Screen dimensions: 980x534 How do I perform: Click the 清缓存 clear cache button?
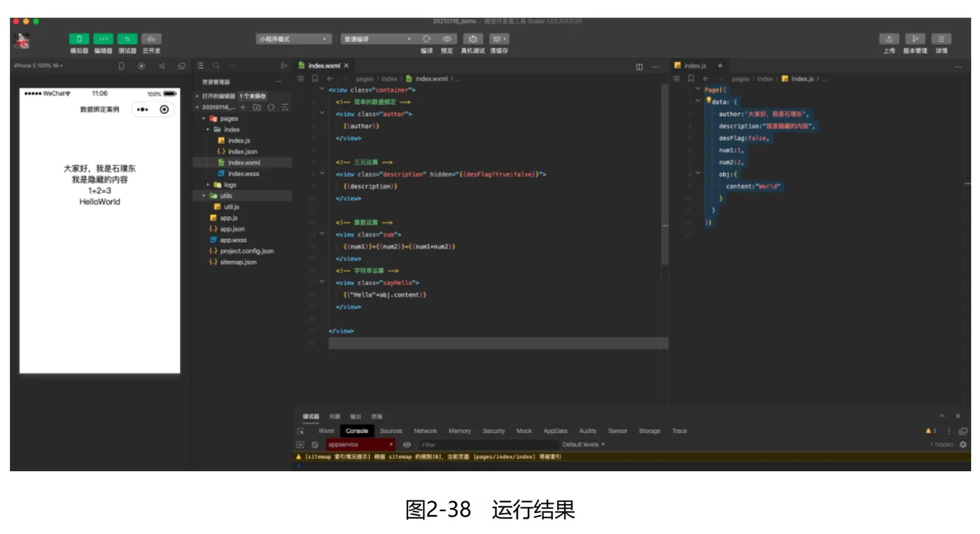coord(499,39)
